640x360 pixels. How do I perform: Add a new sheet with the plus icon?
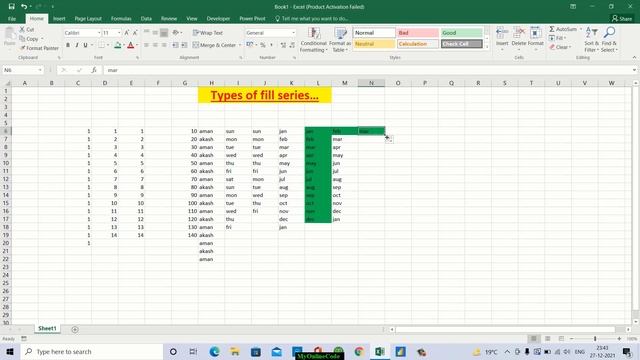[75, 329]
